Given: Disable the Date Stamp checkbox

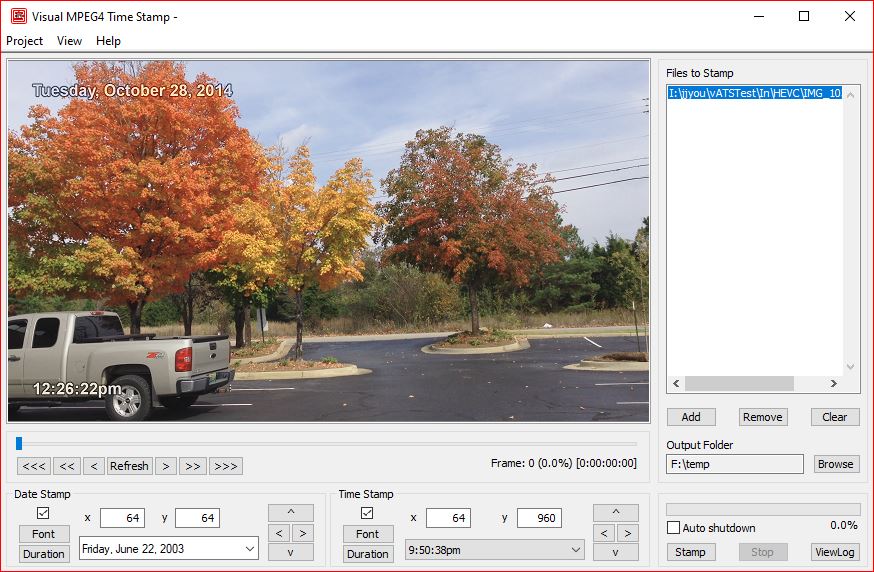Looking at the screenshot, I should click(x=43, y=513).
